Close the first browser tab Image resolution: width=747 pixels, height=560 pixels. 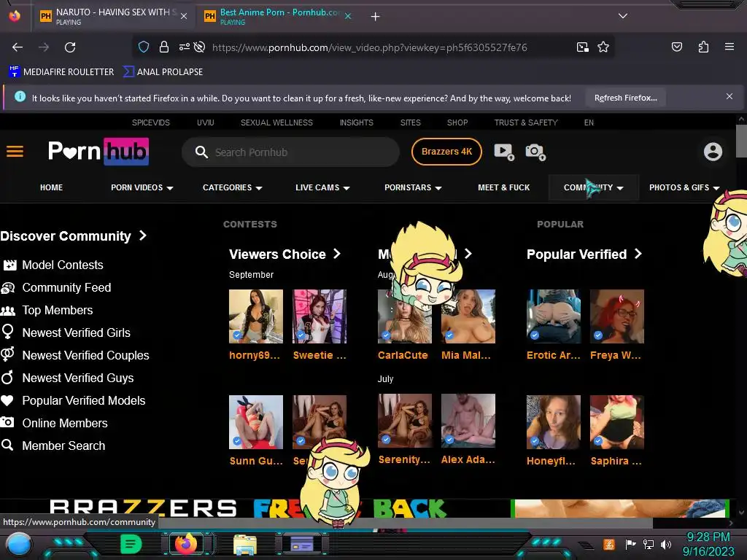(184, 16)
